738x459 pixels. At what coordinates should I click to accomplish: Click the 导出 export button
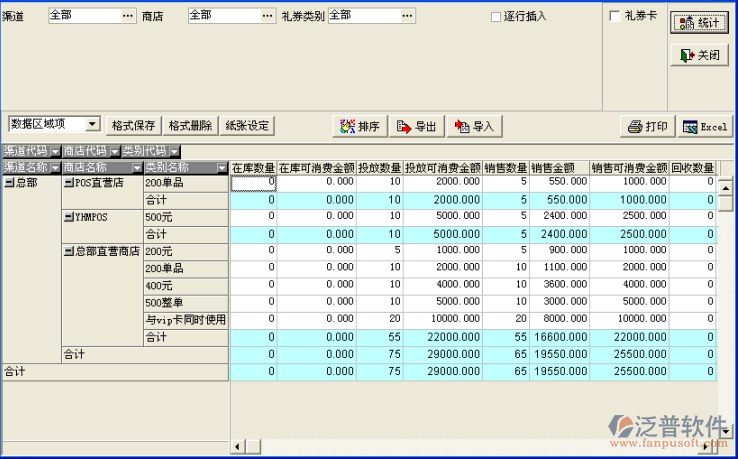(x=416, y=126)
